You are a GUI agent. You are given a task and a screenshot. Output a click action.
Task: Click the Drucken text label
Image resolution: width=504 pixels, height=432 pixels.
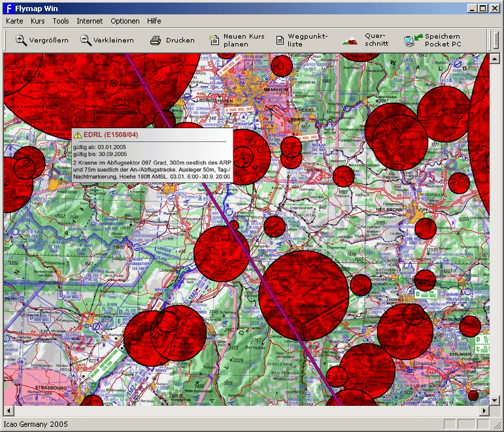pos(180,40)
